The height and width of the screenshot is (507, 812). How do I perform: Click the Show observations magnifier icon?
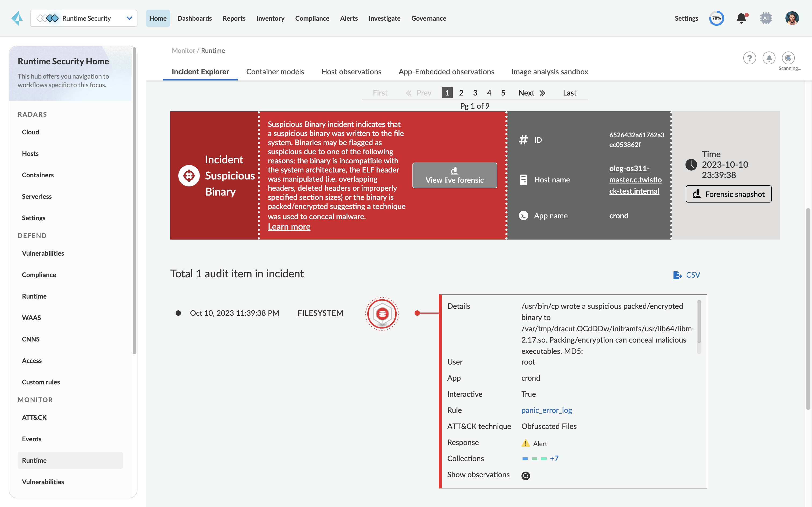tap(525, 475)
